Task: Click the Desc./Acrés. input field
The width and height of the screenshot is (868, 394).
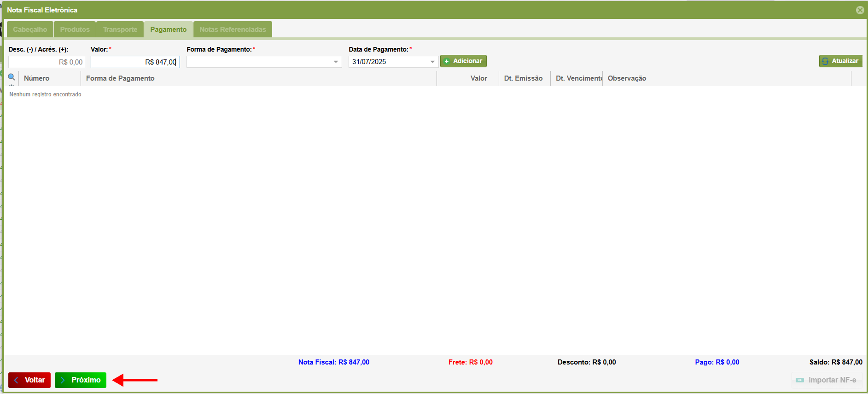Action: point(47,62)
